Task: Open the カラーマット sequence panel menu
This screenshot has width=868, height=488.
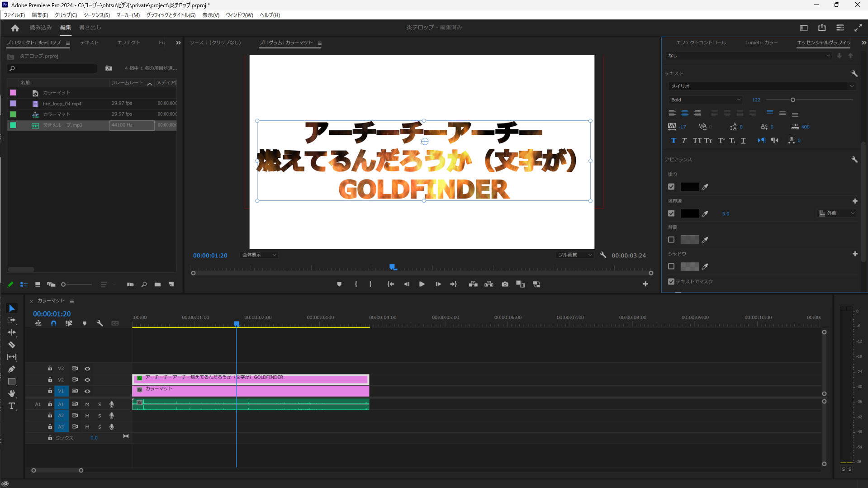Action: click(x=72, y=301)
